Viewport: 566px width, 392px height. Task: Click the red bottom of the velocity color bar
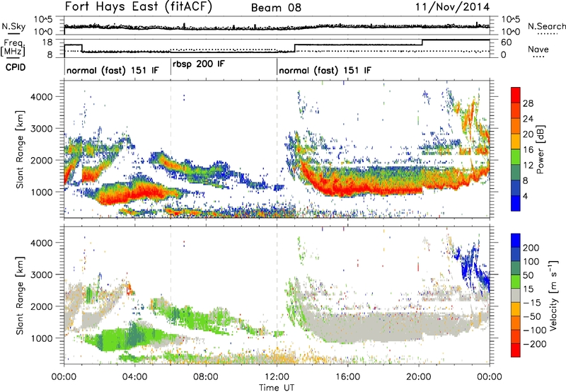click(516, 350)
